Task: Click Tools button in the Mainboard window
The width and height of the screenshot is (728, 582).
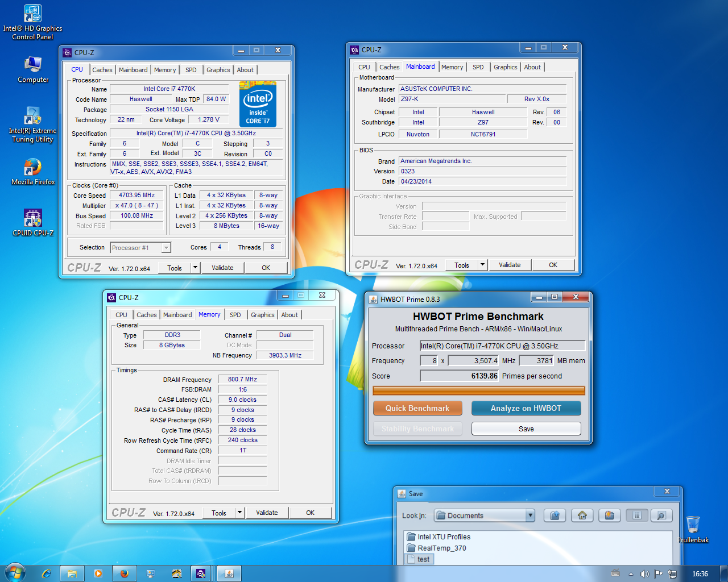Action: [462, 265]
